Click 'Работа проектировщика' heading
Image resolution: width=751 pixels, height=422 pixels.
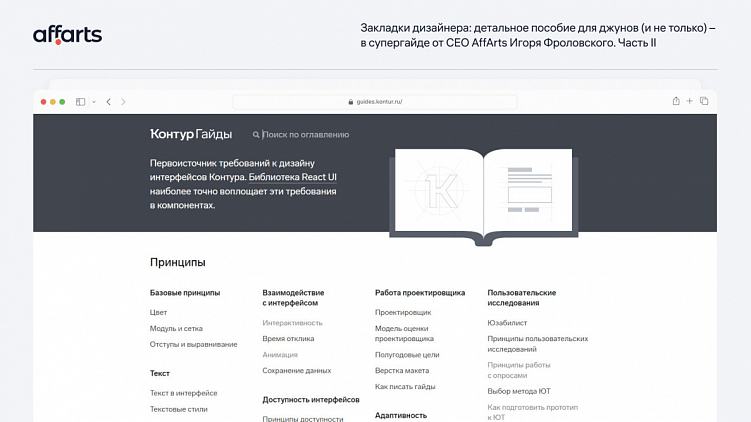coord(420,293)
